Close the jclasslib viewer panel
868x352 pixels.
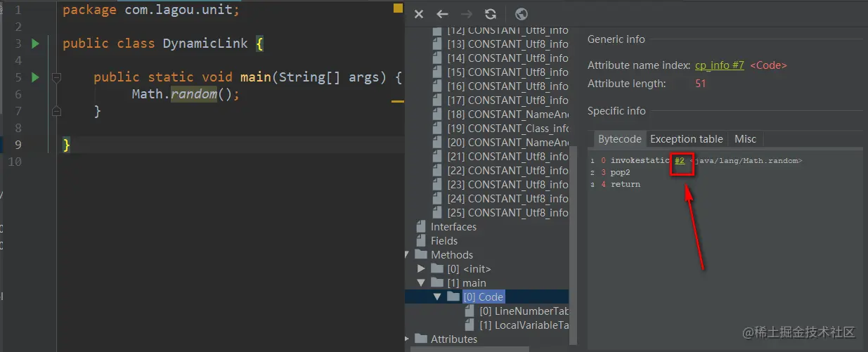[x=419, y=14]
